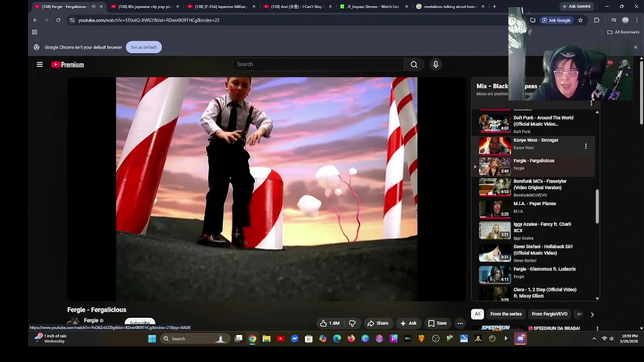Play Daft Punk Around The World
The image size is (644, 362).
(x=533, y=124)
